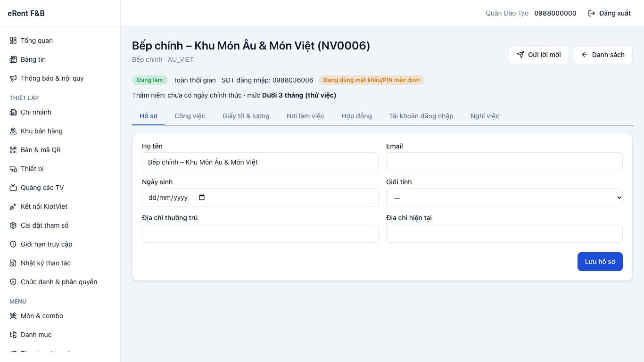Log out with Đăng xuất
Viewport: 644px width, 362px height.
pyautogui.click(x=610, y=13)
